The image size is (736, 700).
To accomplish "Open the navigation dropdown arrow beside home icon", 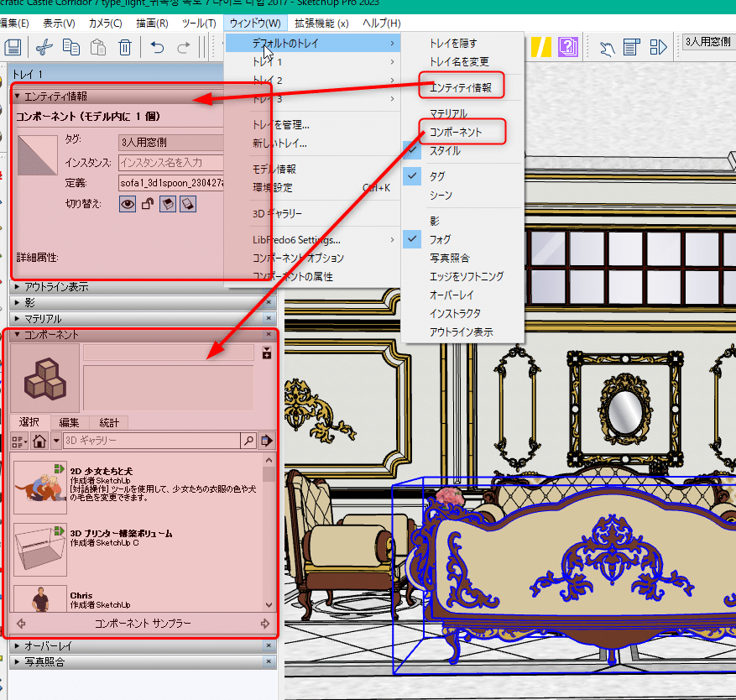I will [56, 441].
